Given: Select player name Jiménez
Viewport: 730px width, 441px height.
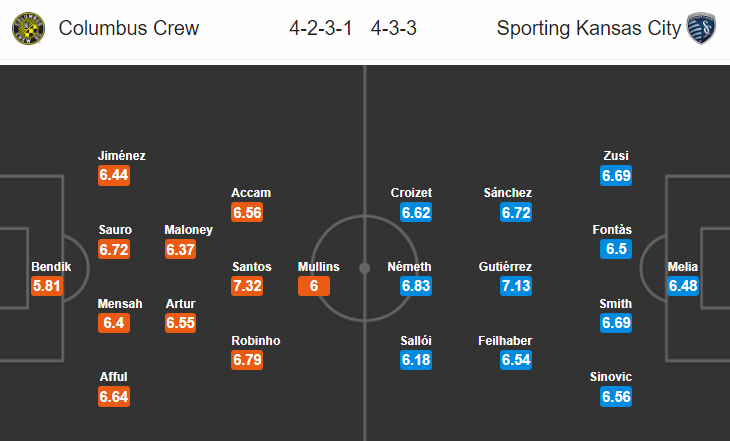Looking at the screenshot, I should click(122, 156).
